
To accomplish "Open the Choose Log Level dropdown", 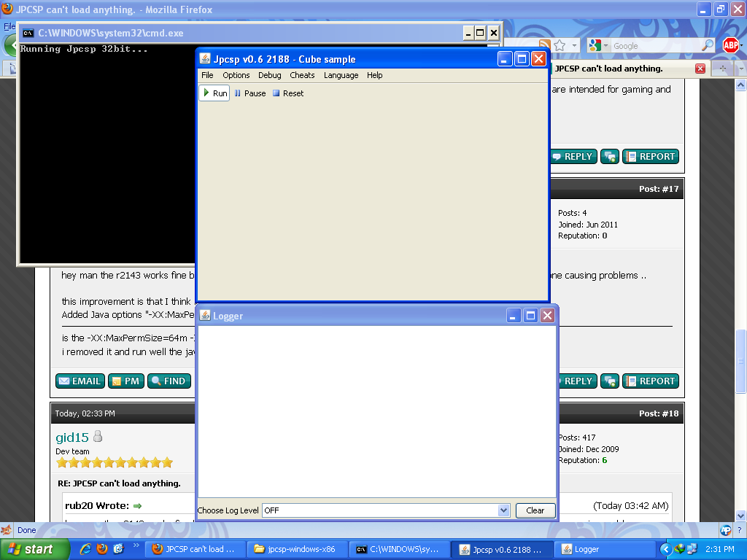I will click(x=503, y=510).
